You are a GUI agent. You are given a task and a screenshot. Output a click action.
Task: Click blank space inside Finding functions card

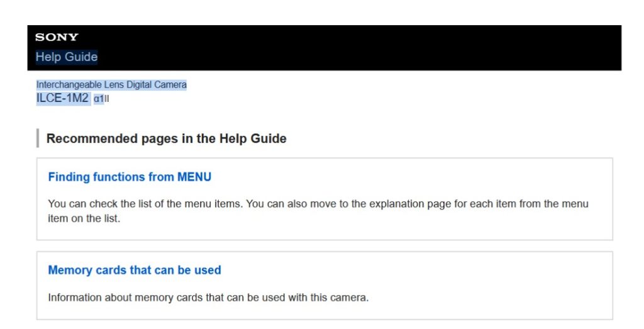click(x=440, y=177)
